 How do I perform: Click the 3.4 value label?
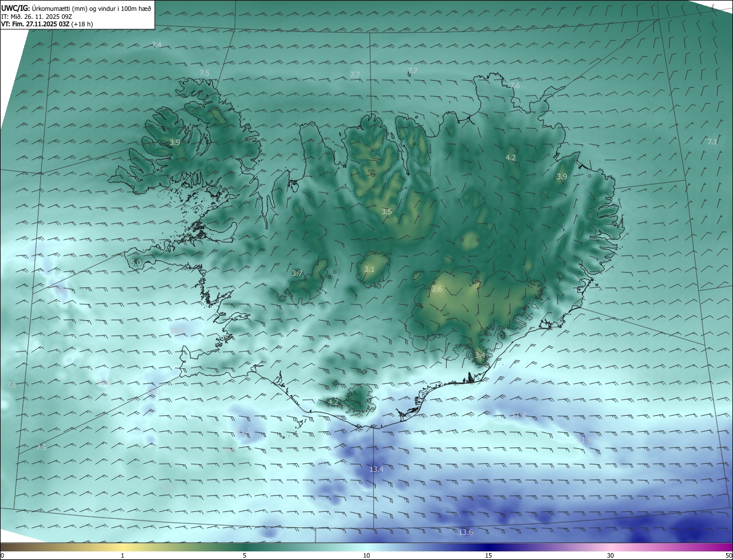[x=480, y=356]
